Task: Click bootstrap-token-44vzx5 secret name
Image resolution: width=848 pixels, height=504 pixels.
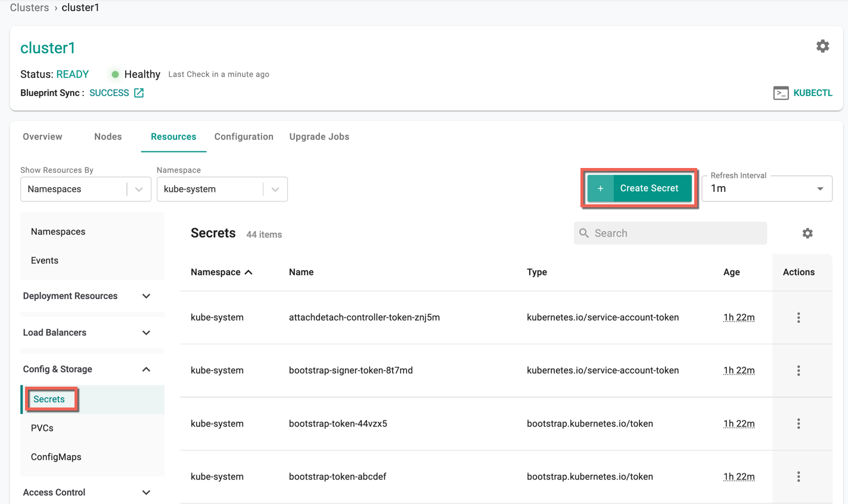Action: point(338,424)
